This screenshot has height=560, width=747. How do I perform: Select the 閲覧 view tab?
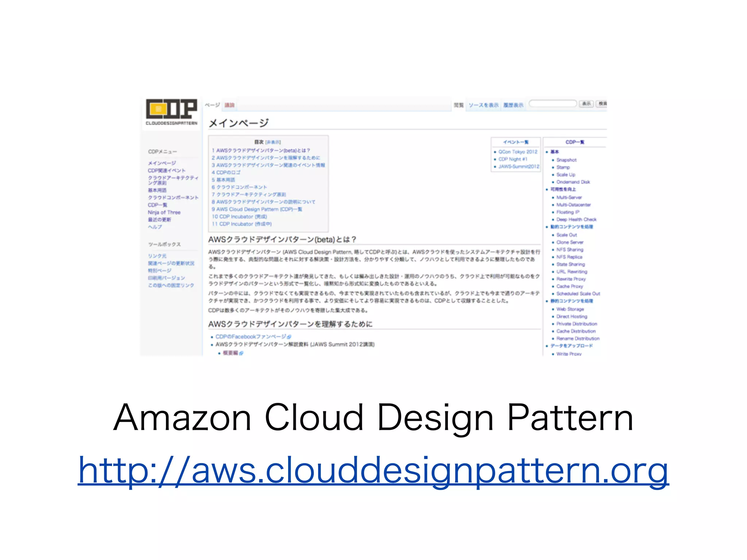[458, 105]
